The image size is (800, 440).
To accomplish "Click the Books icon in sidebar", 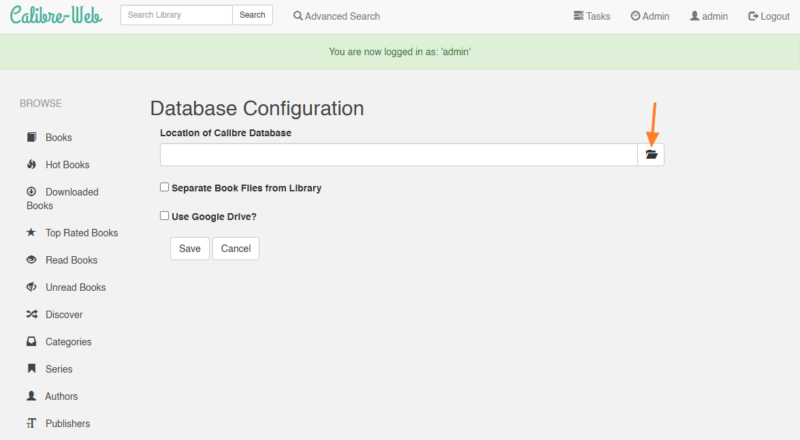I will pyautogui.click(x=32, y=137).
